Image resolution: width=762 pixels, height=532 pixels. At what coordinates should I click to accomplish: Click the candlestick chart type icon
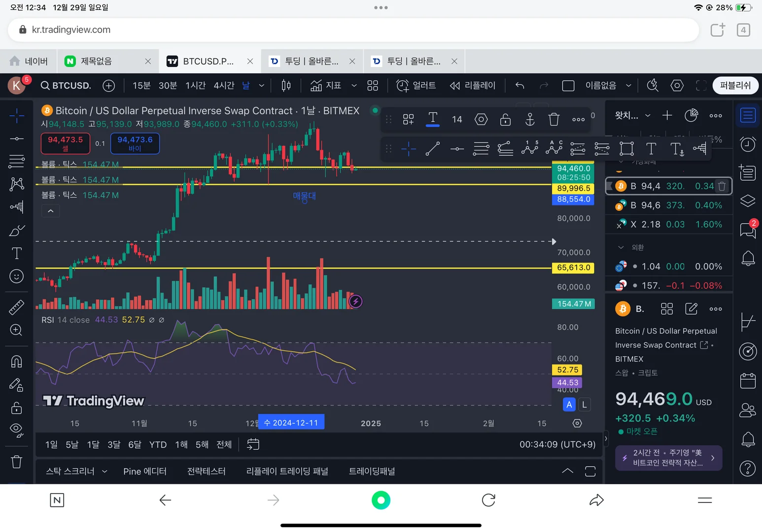click(x=286, y=86)
